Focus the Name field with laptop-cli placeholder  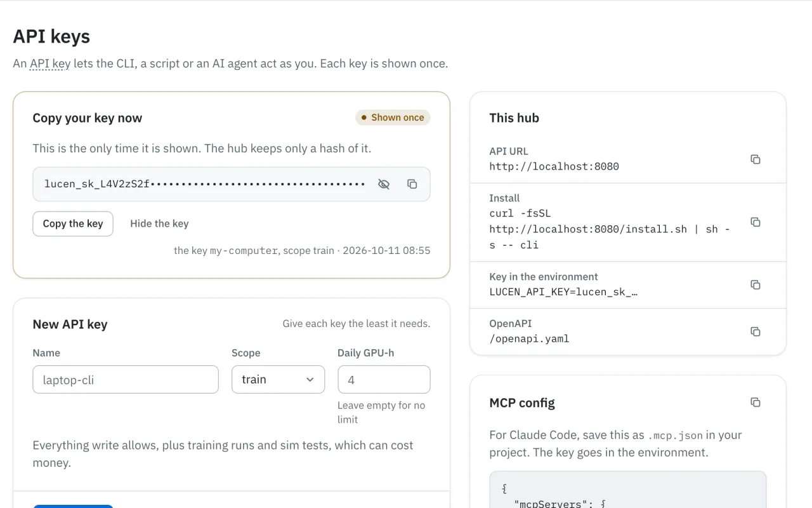point(126,380)
